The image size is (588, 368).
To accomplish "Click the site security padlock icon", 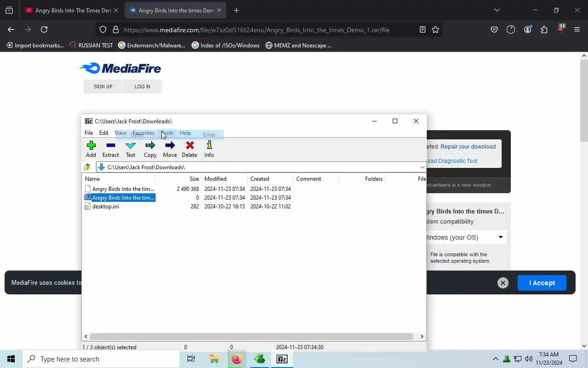I will tap(116, 29).
